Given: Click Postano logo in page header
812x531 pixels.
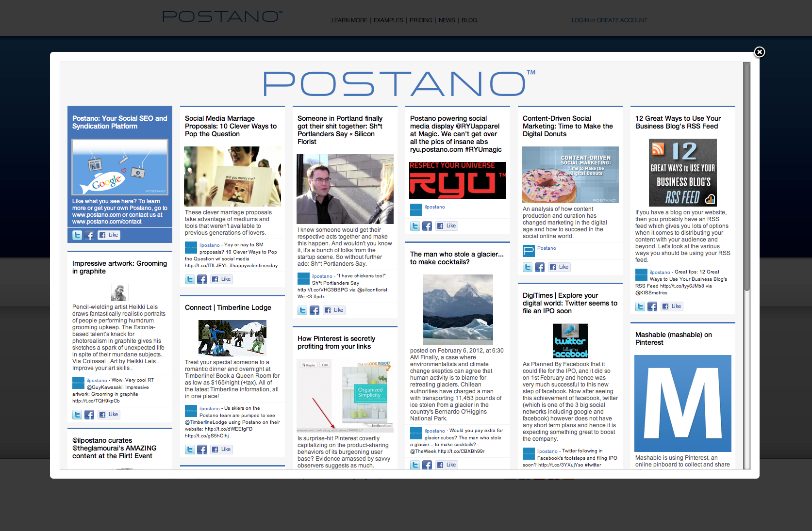Looking at the screenshot, I should click(x=222, y=16).
